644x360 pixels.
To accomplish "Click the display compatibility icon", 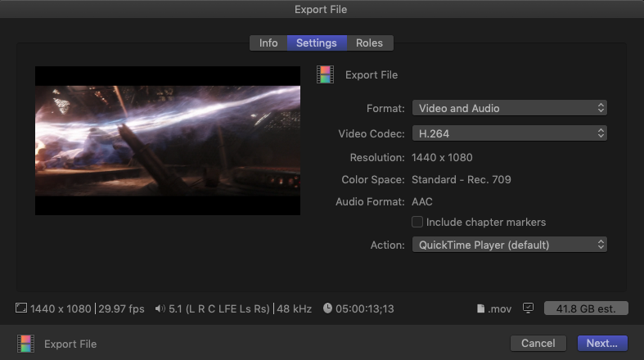I will click(x=528, y=308).
